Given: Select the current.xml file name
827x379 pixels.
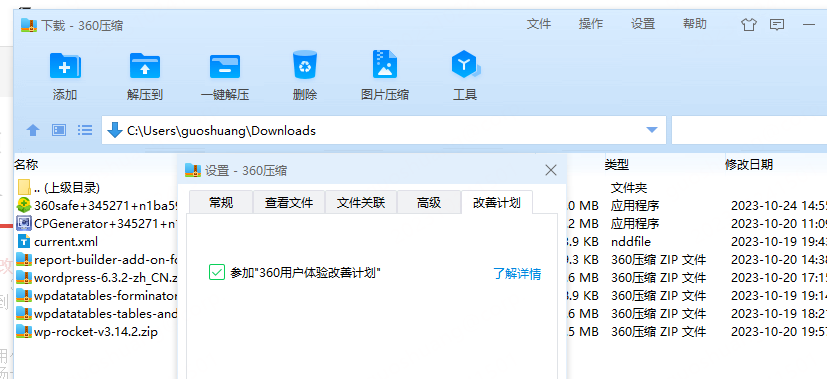Looking at the screenshot, I should click(x=66, y=242).
